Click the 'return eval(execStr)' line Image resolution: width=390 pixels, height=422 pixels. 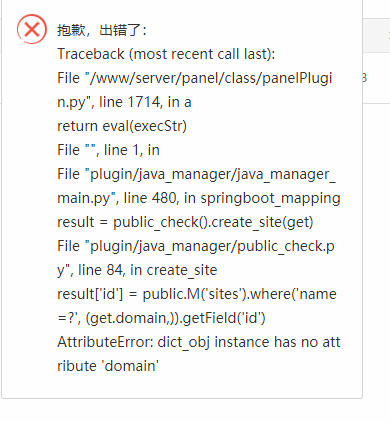[x=122, y=126]
